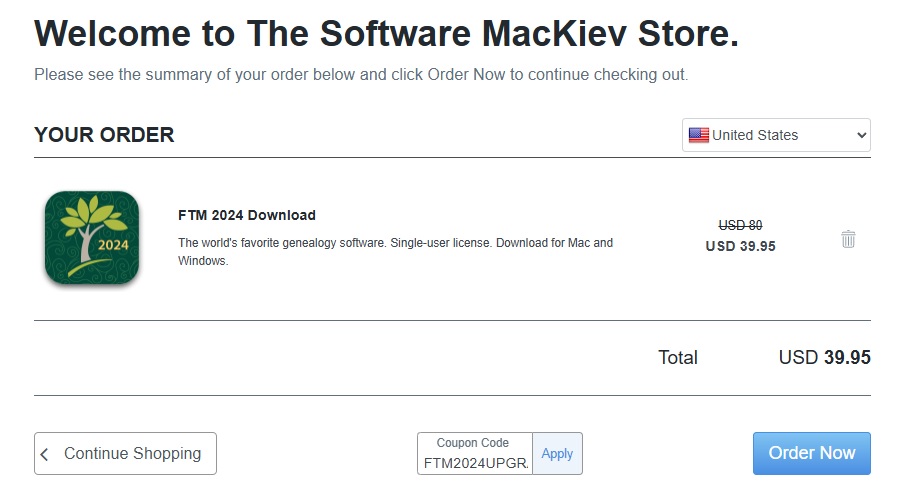
Task: Click the crossed-out USD 80 price
Action: click(740, 225)
